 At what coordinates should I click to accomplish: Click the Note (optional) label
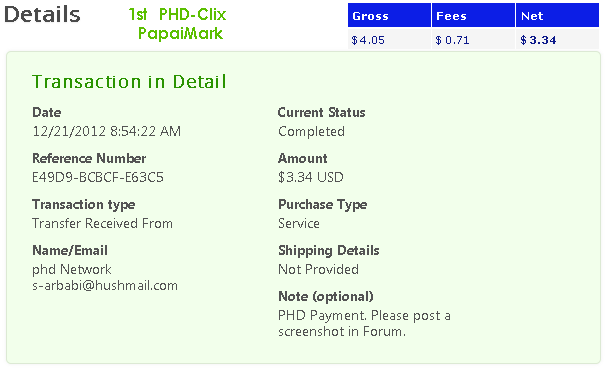326,296
